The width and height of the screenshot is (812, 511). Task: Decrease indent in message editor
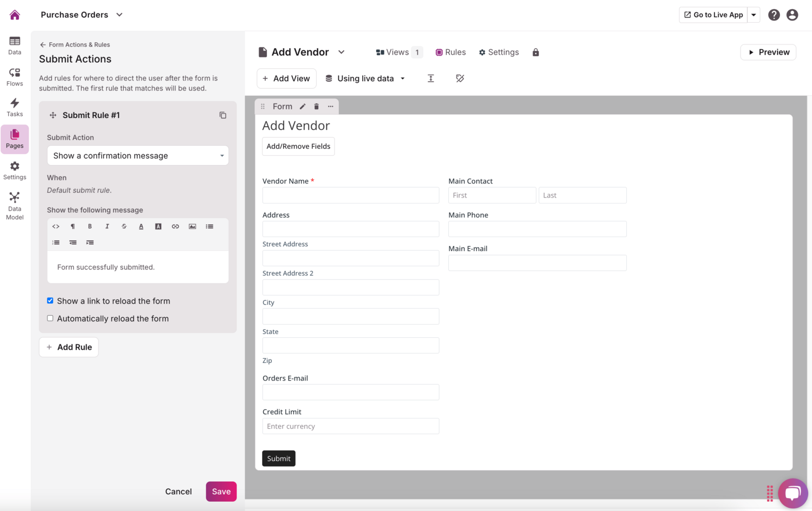73,243
